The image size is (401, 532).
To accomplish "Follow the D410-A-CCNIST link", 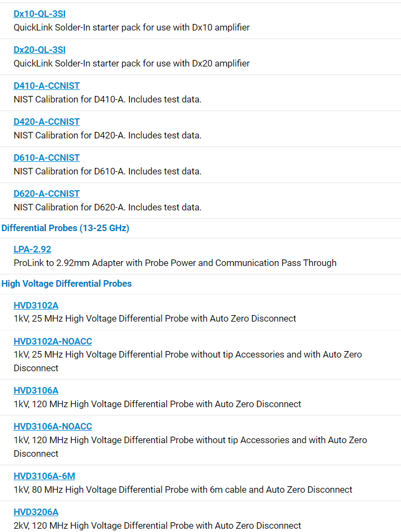I will point(46,86).
